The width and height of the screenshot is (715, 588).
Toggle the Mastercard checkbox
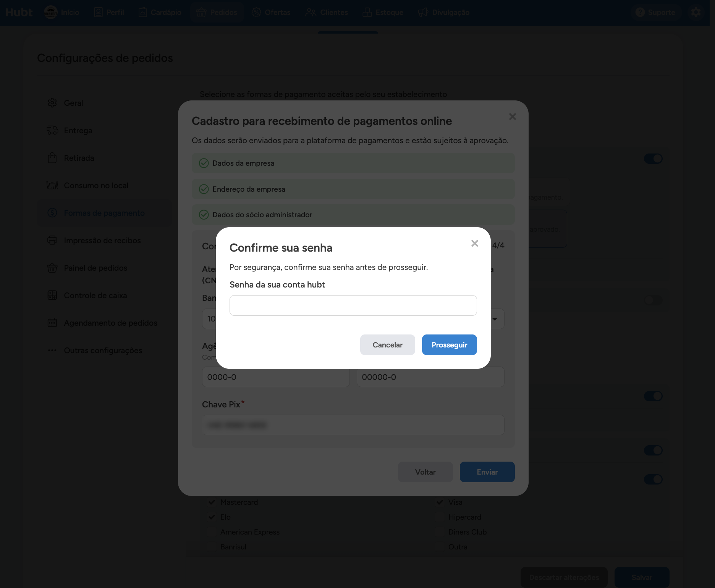(212, 502)
